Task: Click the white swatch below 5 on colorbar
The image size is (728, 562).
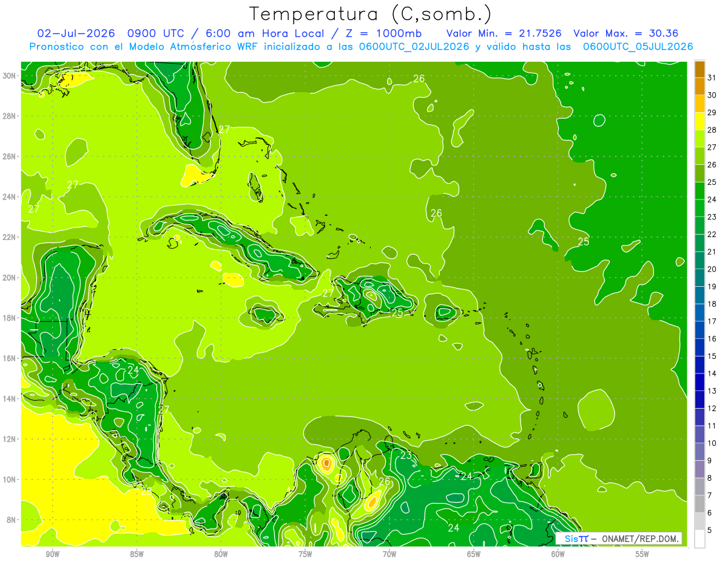Action: click(699, 539)
